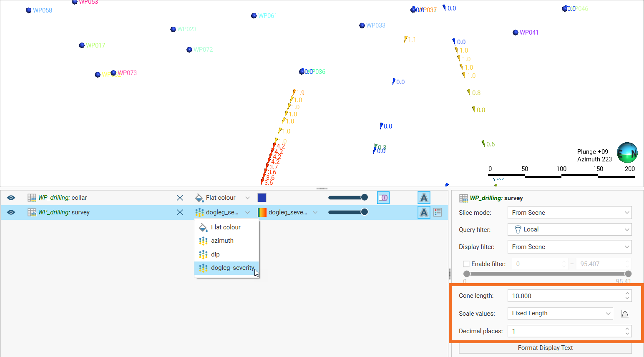Click the Format Display Text button
Viewport: 644px width, 357px height.
click(545, 348)
